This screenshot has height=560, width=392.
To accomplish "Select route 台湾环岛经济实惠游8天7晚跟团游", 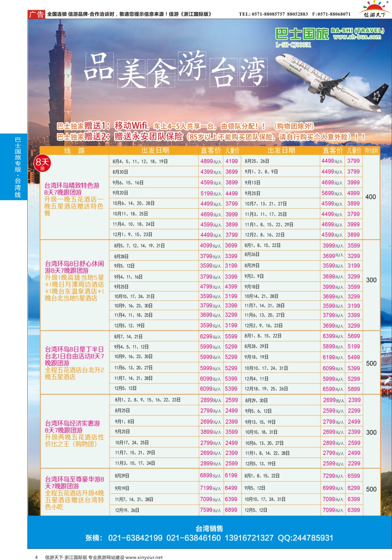I will tap(73, 426).
